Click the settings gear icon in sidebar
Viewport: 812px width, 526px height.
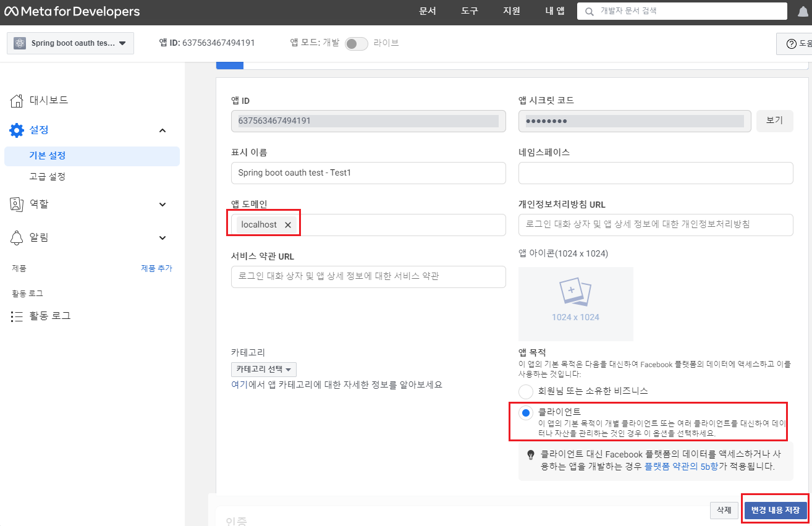point(17,130)
